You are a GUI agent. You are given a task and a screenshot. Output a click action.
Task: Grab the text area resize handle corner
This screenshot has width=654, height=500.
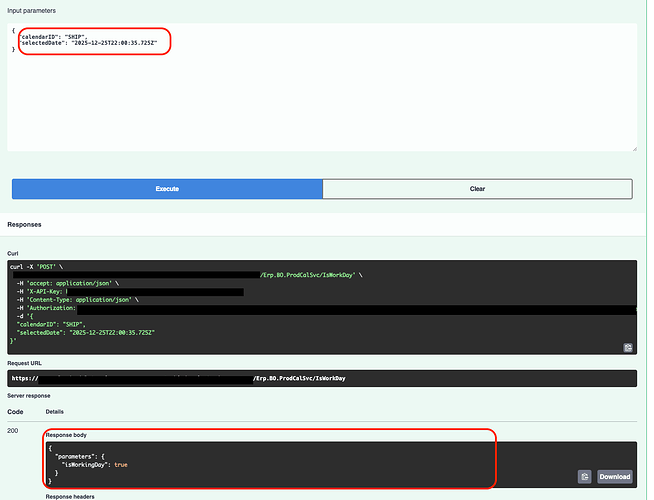634,148
